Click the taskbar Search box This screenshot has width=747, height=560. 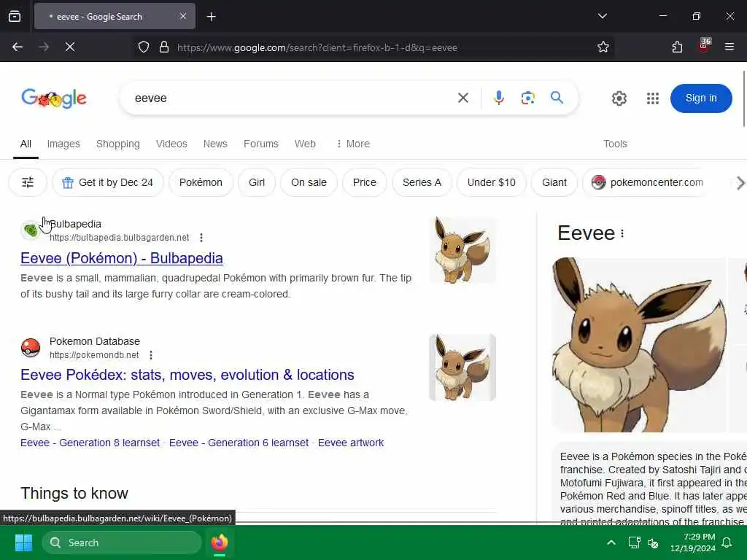[x=122, y=542]
